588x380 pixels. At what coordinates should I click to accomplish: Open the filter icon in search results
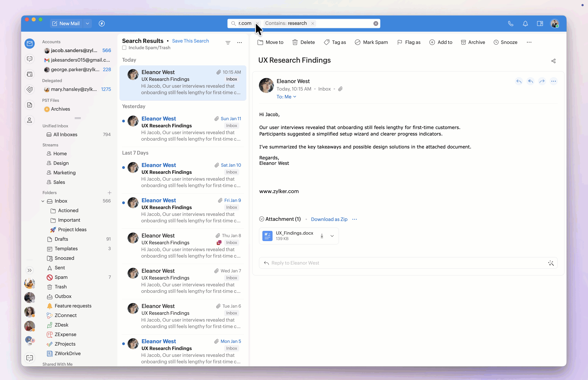click(x=228, y=42)
